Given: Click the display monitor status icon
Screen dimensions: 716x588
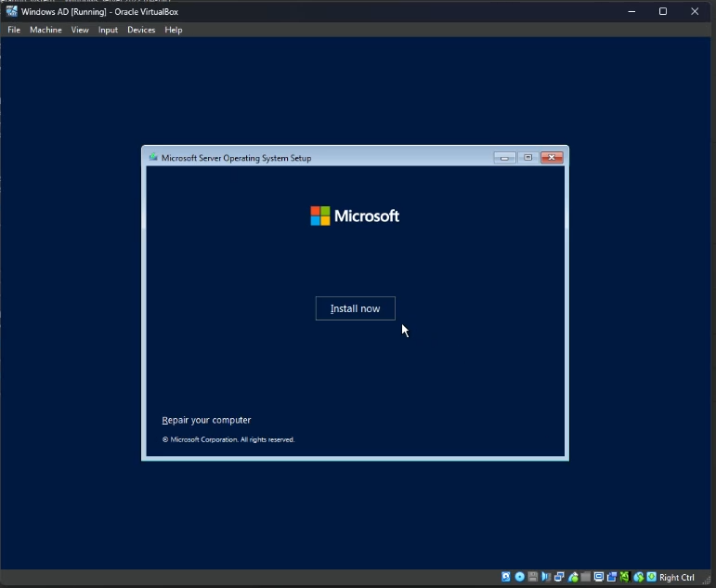Looking at the screenshot, I should pyautogui.click(x=599, y=577).
